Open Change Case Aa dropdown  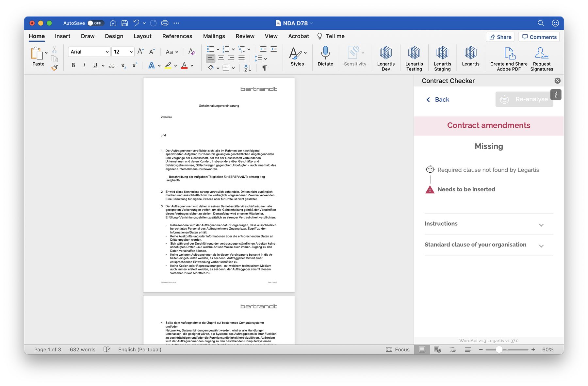pos(172,52)
